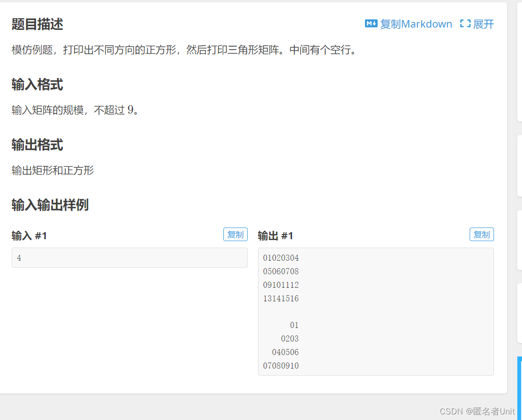Click the 复制Markdown link text

(416, 24)
